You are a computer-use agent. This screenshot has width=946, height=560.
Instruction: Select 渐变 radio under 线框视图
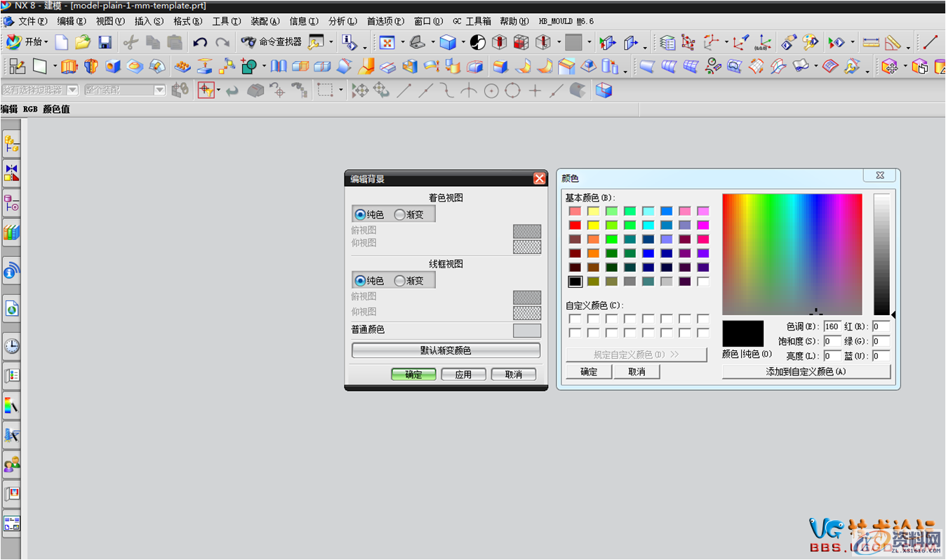pos(400,281)
